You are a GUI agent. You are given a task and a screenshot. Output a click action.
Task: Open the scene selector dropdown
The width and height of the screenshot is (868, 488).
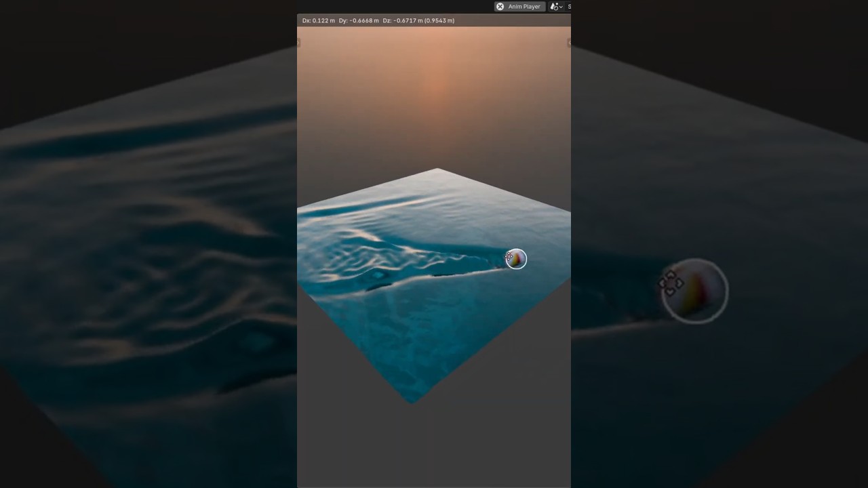(x=556, y=7)
